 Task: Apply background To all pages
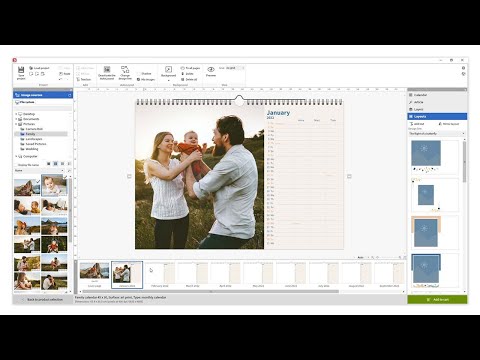[190, 68]
